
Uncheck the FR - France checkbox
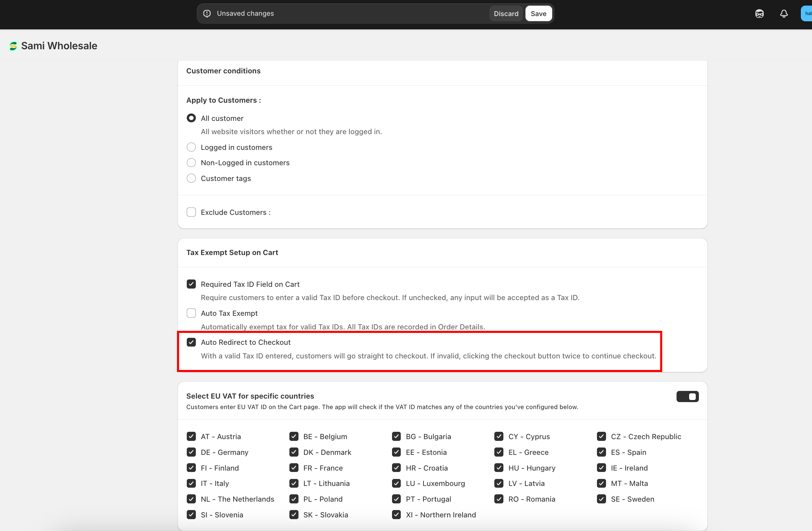(x=294, y=468)
